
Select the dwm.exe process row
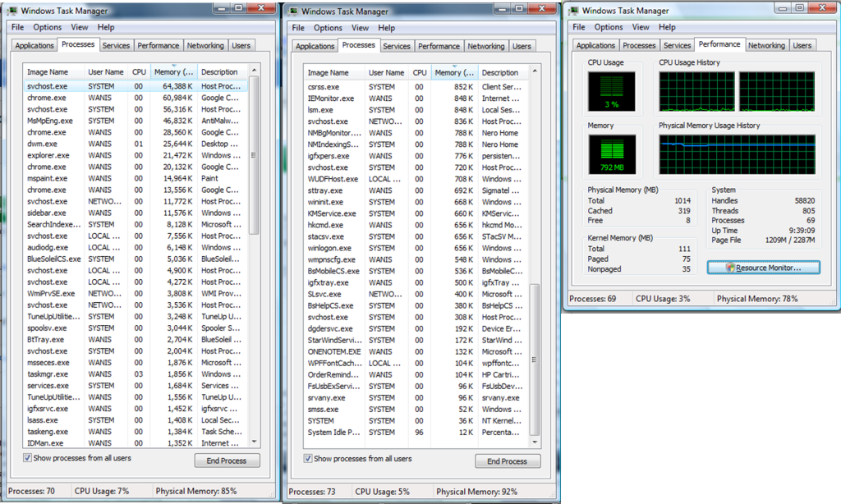tap(136, 144)
